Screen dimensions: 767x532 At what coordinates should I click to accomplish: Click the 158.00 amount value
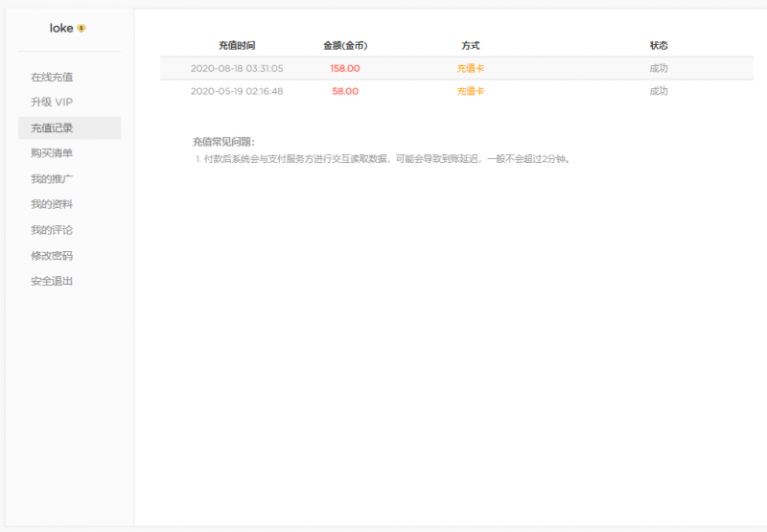coord(345,68)
